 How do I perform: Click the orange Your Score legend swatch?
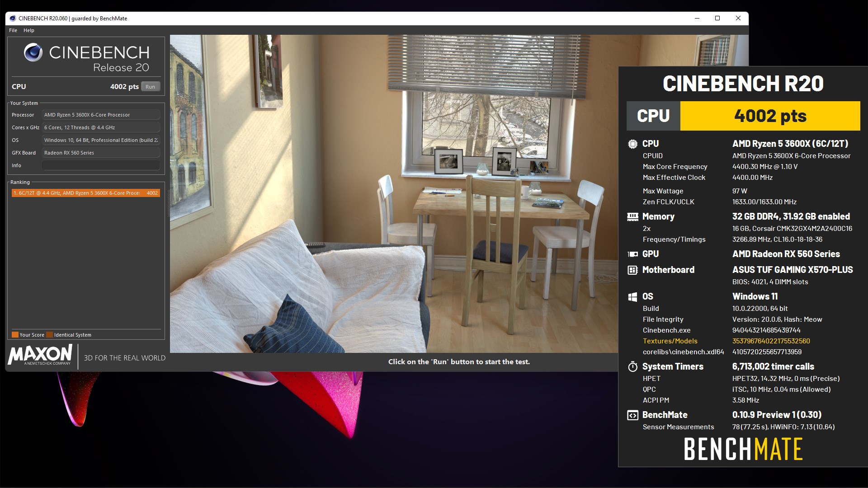click(15, 335)
